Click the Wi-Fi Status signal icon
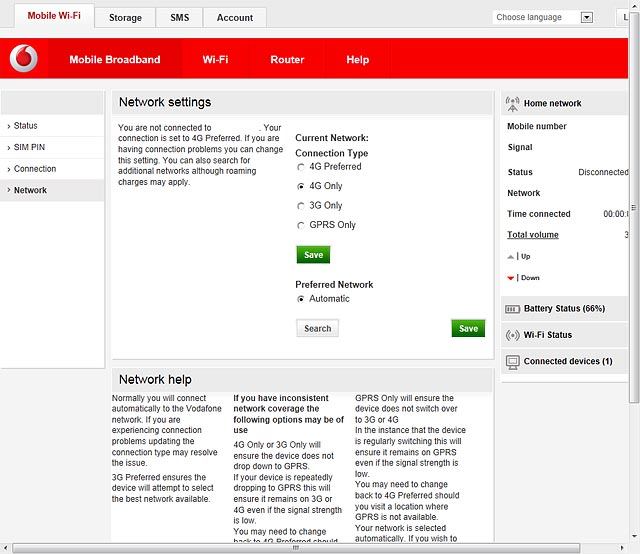Viewport: 640px width, 554px height. click(x=512, y=335)
